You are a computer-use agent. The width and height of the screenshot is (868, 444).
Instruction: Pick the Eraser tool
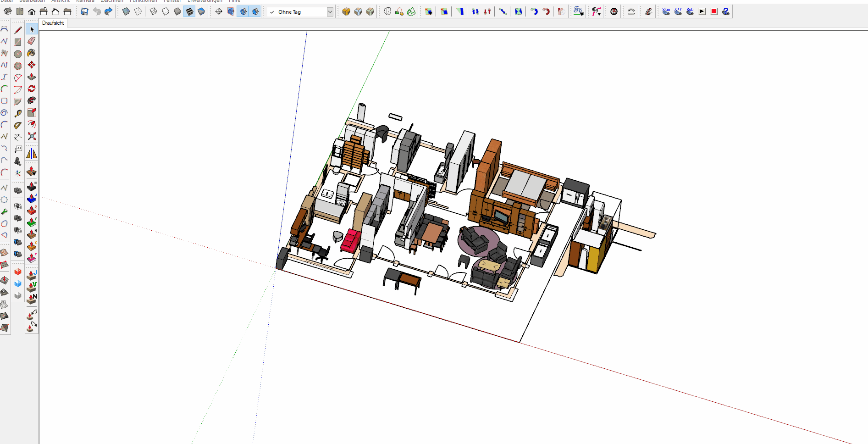[x=32, y=41]
